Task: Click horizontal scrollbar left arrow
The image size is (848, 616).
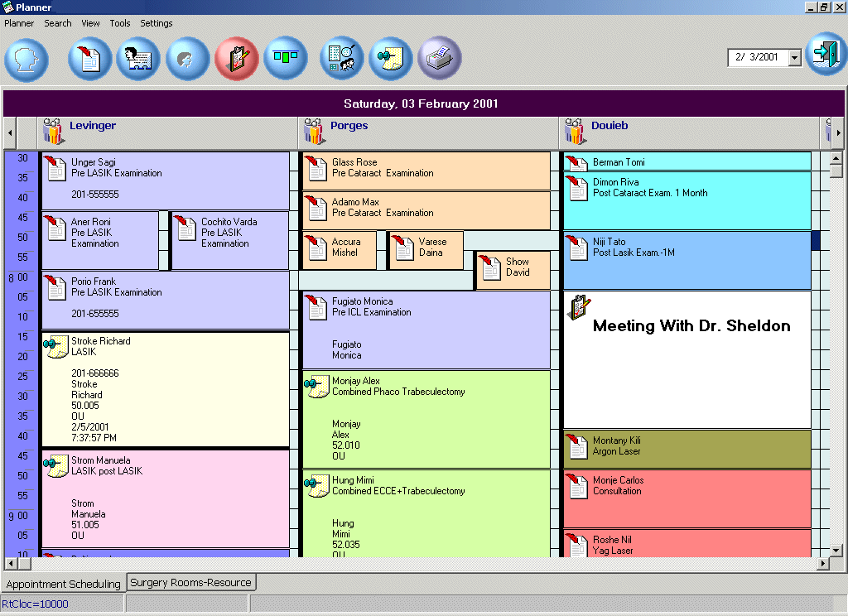Action: click(x=10, y=564)
